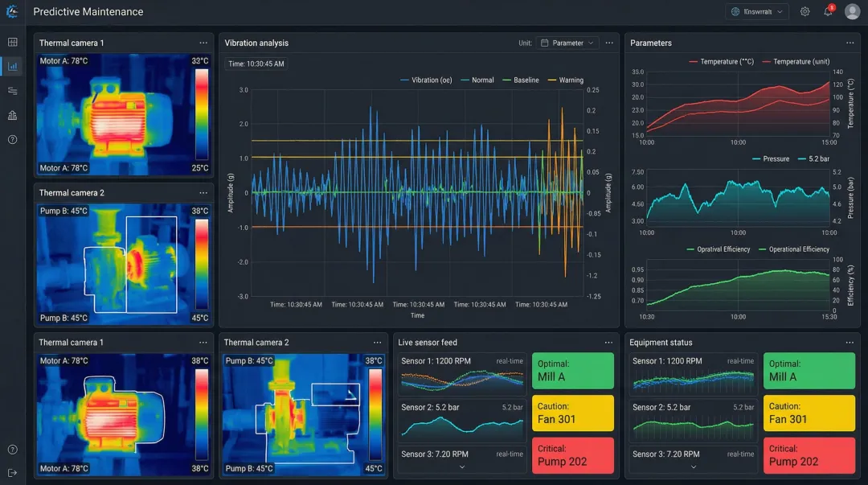
Task: Select the bar chart analytics sidebar icon
Action: 12,66
